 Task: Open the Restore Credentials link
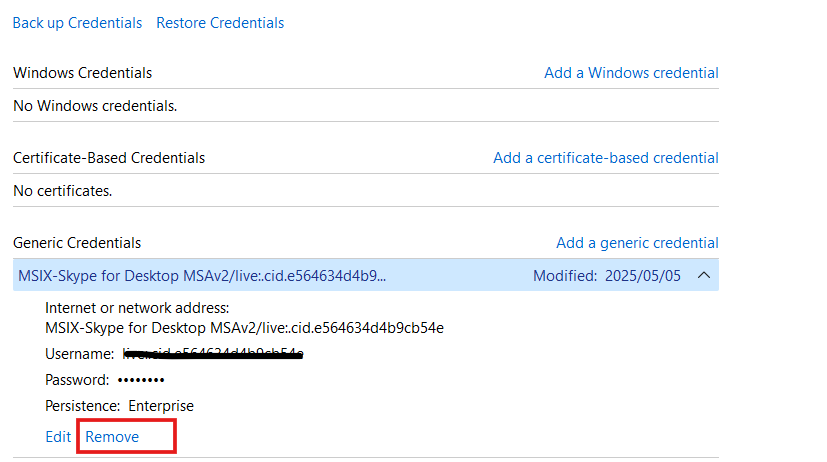pyautogui.click(x=220, y=23)
